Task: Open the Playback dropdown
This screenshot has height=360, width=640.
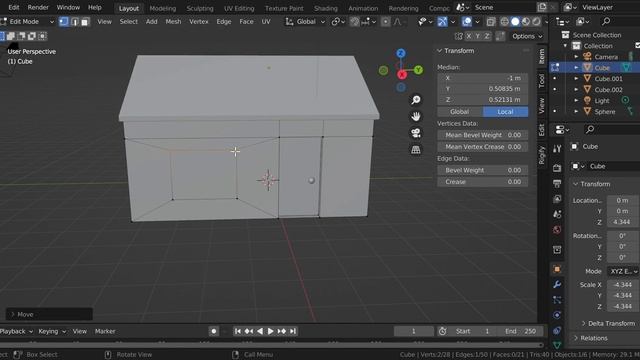Action: pos(16,331)
